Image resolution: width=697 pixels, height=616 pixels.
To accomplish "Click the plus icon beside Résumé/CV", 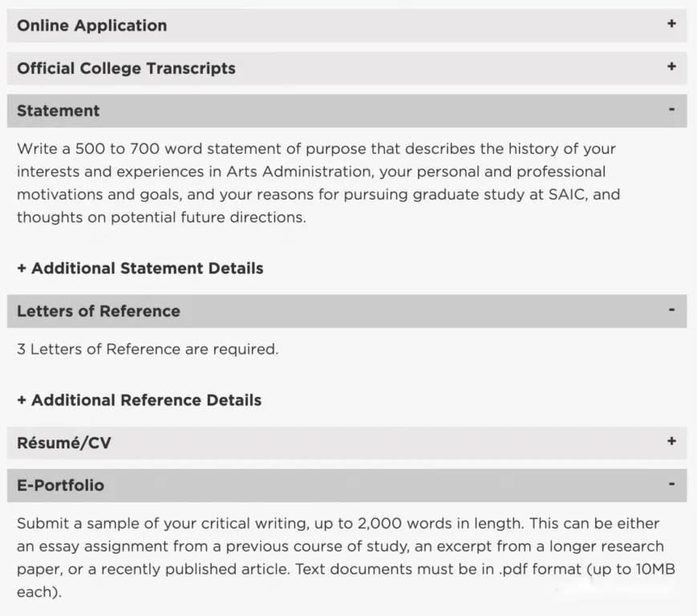I will click(x=671, y=441).
